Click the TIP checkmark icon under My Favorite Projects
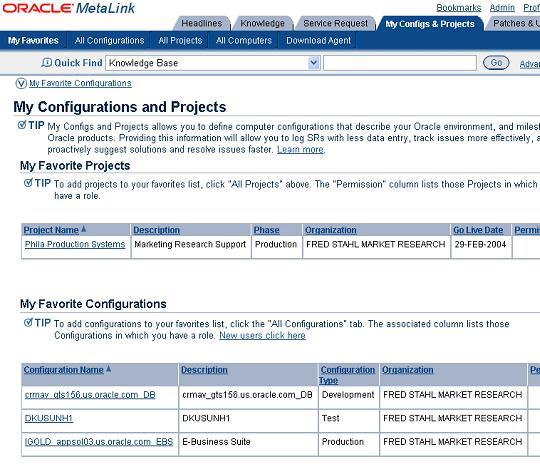The width and height of the screenshot is (540, 468). pos(28,183)
